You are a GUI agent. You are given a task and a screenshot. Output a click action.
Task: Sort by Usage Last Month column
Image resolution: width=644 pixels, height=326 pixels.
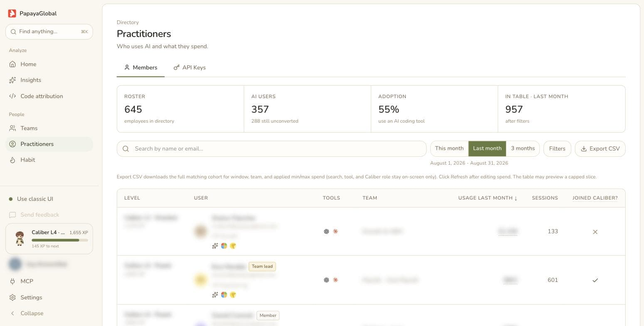point(488,198)
